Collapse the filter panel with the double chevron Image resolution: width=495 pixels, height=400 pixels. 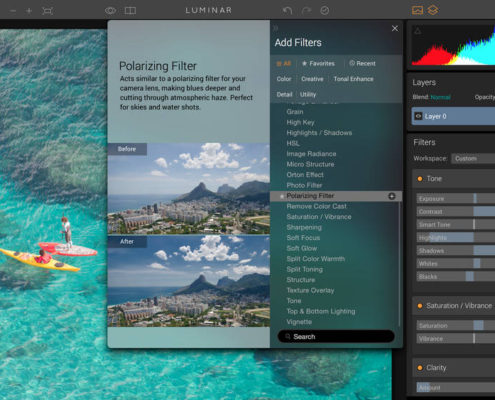coord(275,28)
